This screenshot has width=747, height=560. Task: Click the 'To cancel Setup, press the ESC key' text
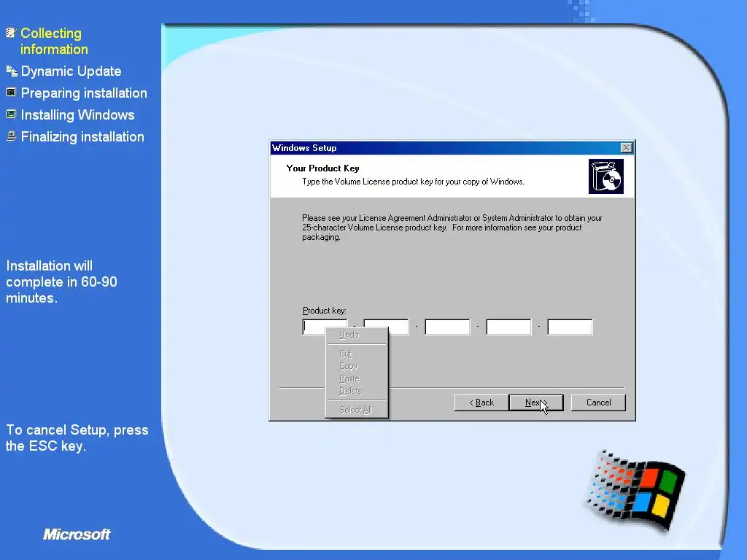[77, 438]
